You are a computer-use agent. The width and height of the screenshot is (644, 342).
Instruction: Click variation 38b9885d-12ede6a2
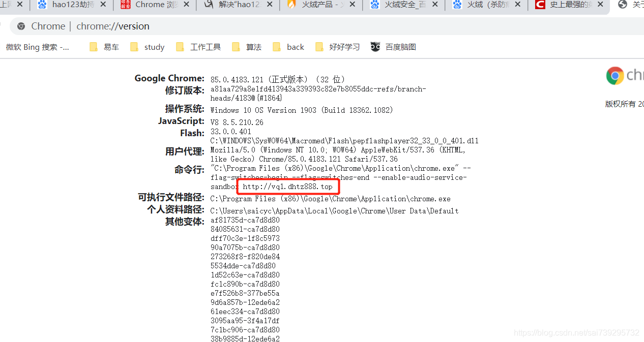tap(245, 339)
